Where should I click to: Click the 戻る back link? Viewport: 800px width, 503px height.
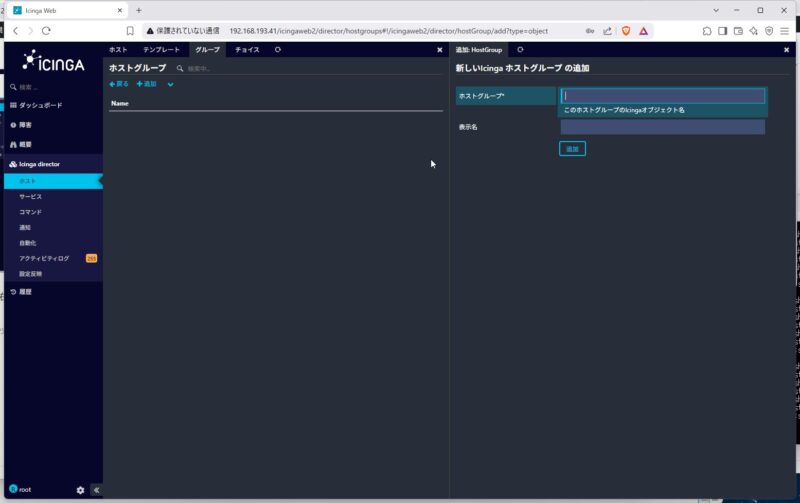pyautogui.click(x=119, y=84)
